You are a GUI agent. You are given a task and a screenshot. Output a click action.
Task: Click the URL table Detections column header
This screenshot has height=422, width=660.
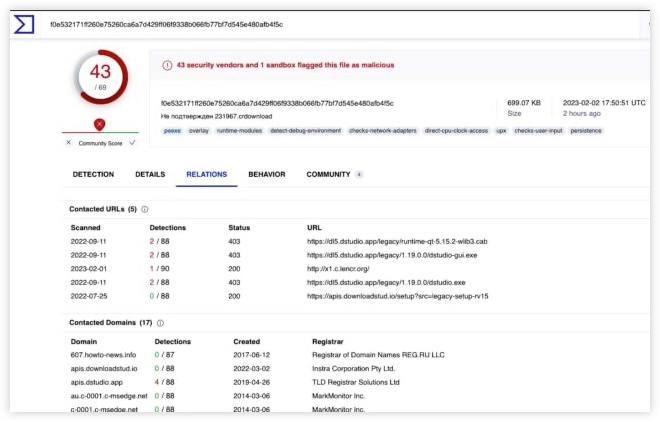(168, 228)
